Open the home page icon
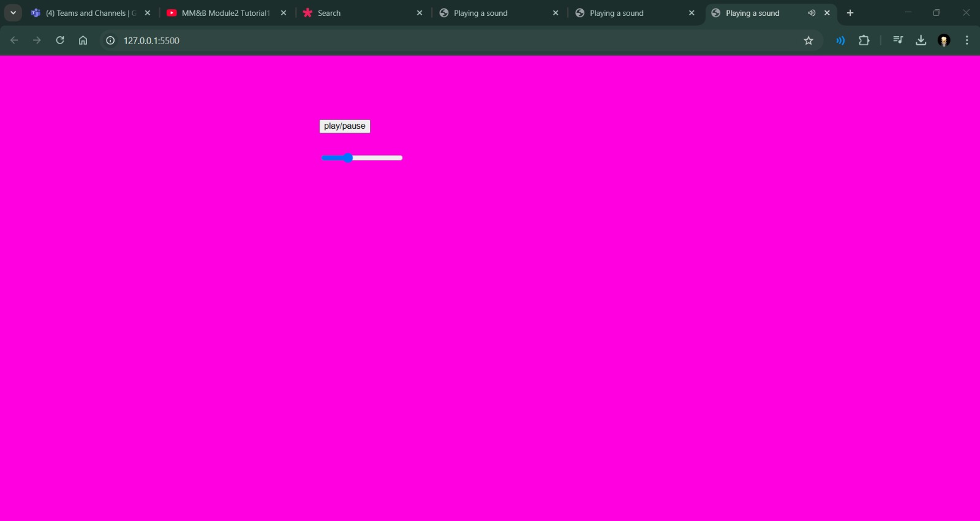Screen dimensions: 980x521 pos(83,40)
